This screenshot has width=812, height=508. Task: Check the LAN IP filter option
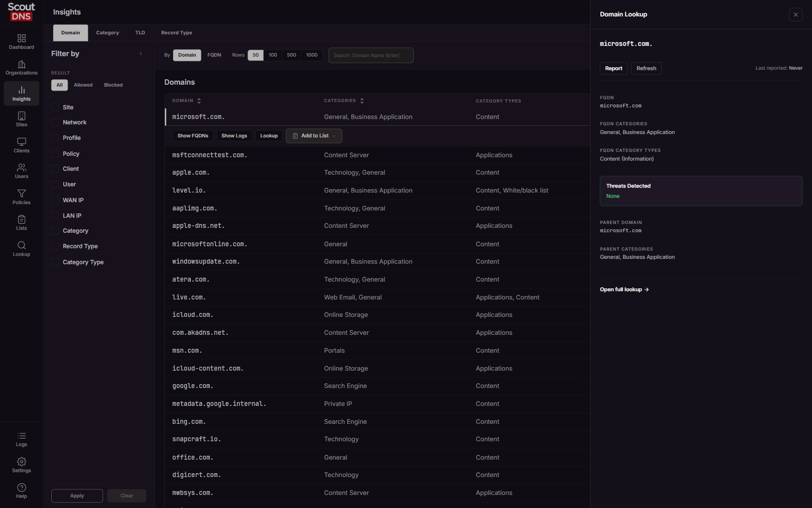pyautogui.click(x=55, y=216)
